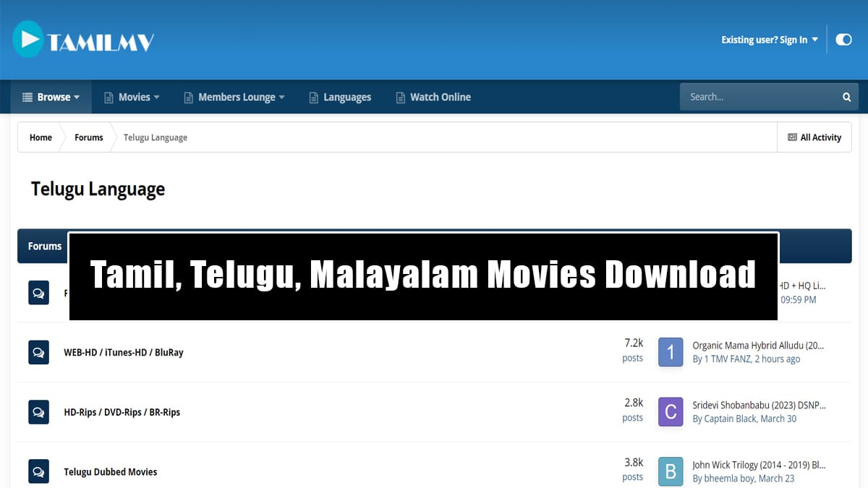Click the Telugu Language page heading
868x488 pixels.
(98, 189)
